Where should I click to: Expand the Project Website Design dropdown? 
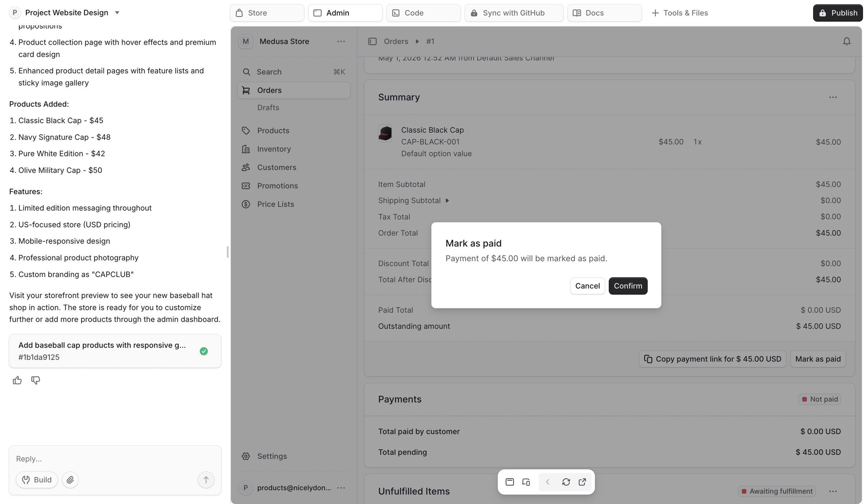click(117, 13)
